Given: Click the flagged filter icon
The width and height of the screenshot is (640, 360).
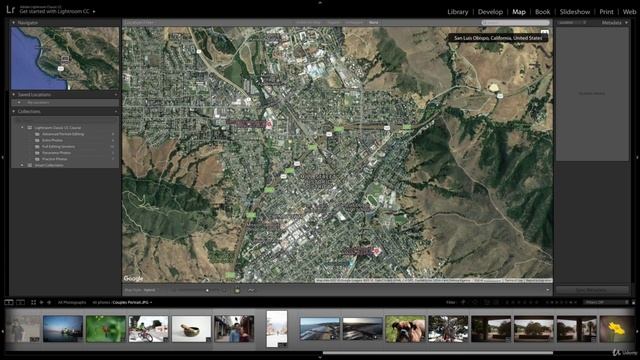Looking at the screenshot, I should (463, 302).
